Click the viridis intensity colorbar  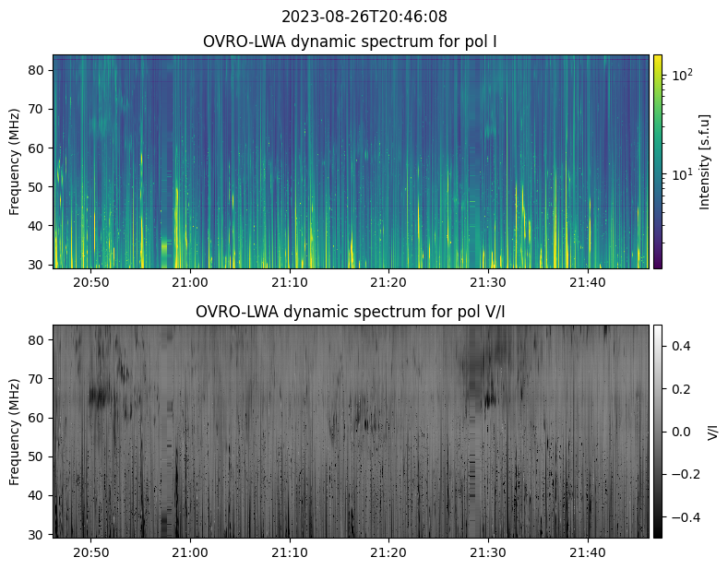(x=658, y=160)
